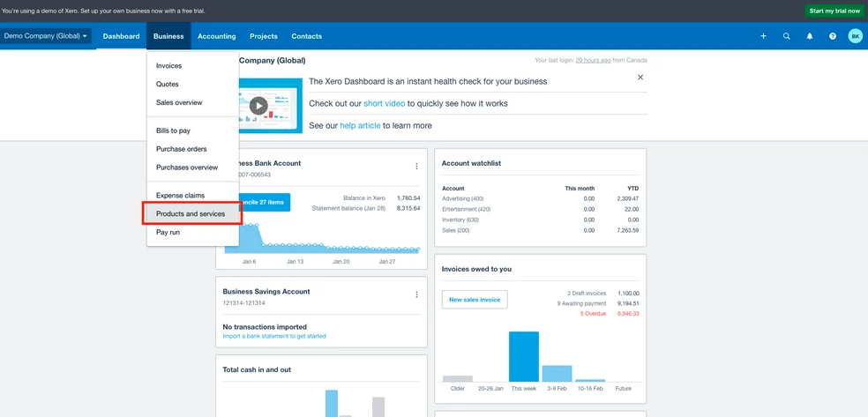Viewport: 868px width, 417px height.
Task: Click the 2,309.47 Advertising YTD value
Action: [627, 198]
